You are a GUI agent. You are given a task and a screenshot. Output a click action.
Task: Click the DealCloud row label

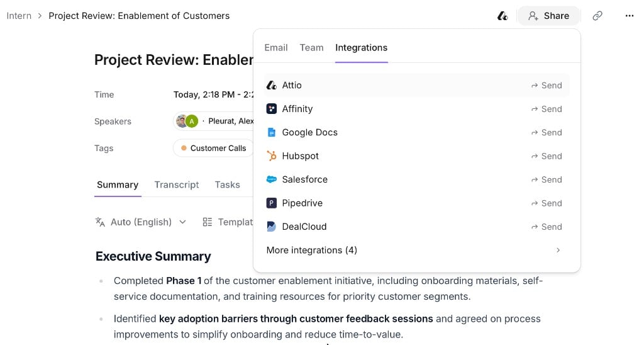[x=304, y=227]
